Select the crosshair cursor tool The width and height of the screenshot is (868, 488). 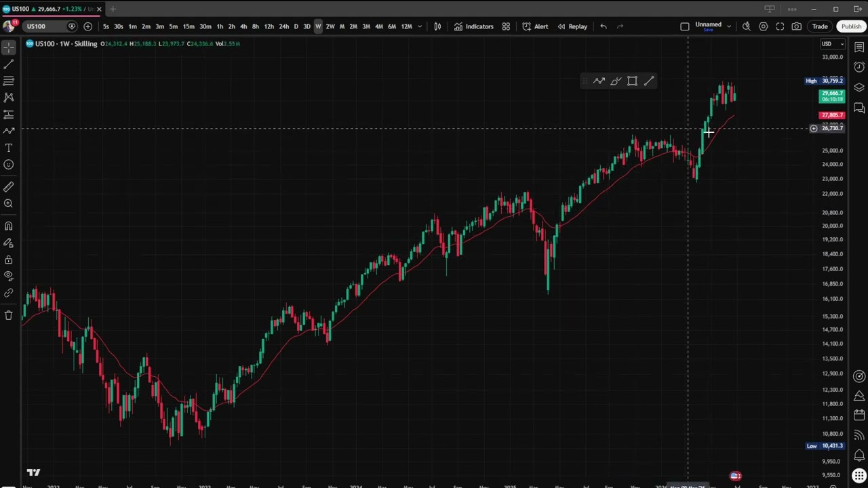[9, 47]
